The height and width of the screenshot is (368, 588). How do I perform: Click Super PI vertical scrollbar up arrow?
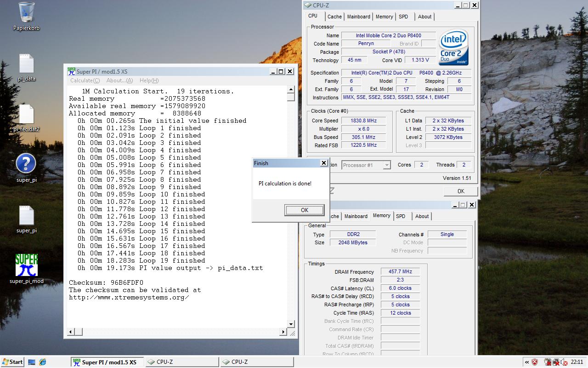point(291,89)
